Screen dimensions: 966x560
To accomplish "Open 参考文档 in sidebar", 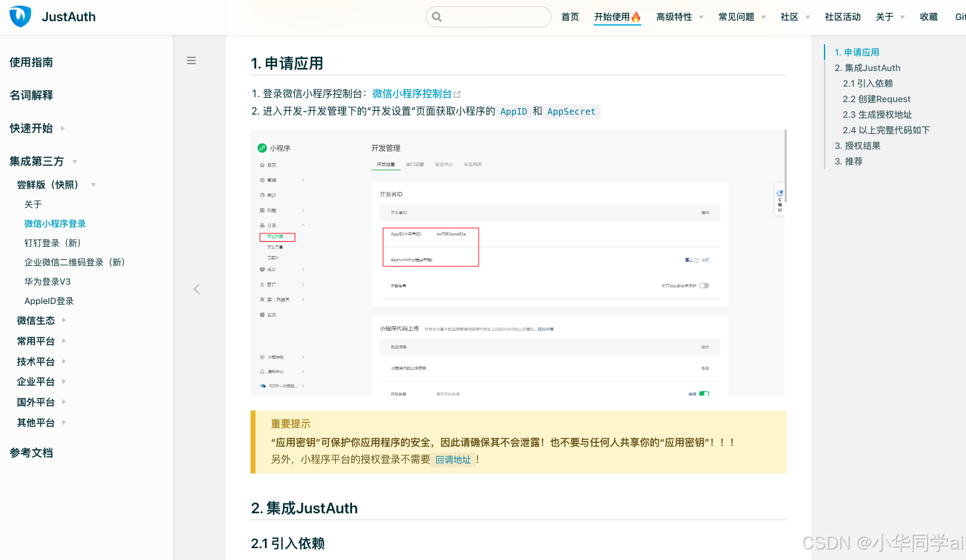I will pos(31,453).
